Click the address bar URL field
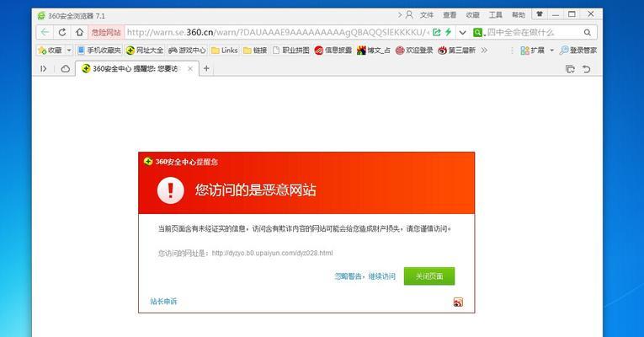Screen dimensions: 644x337 (x=278, y=32)
